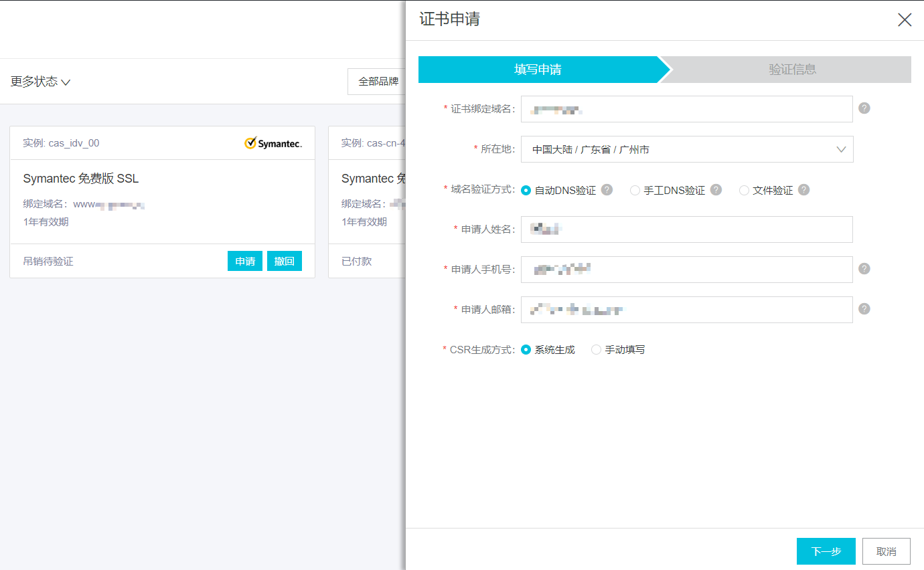Open help icon beside 申请人手机号 field
Viewport: 924px width, 570px height.
pos(864,268)
